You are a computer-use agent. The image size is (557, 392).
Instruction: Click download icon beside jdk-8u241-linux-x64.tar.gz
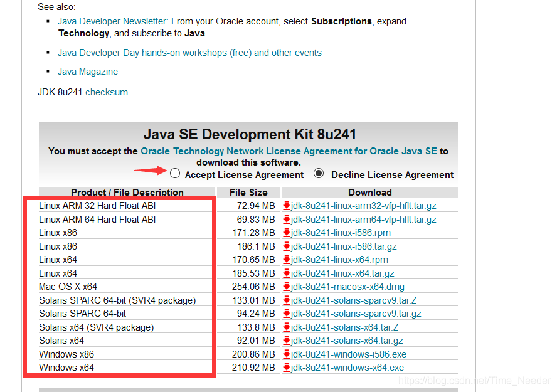tap(286, 273)
